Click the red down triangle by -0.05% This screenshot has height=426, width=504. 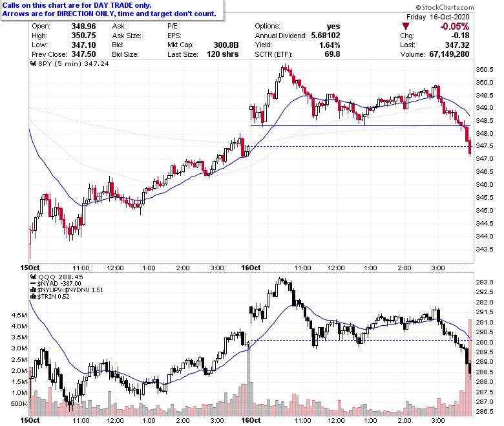pos(406,26)
